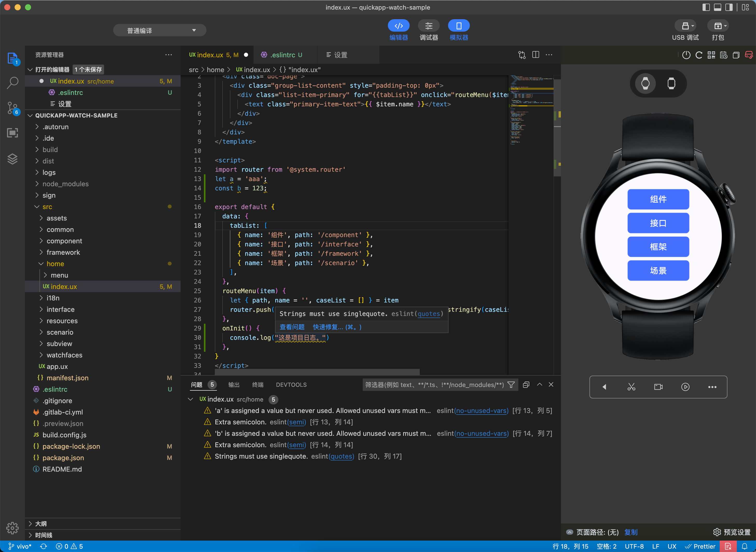Open the Search view in activity bar

12,83
